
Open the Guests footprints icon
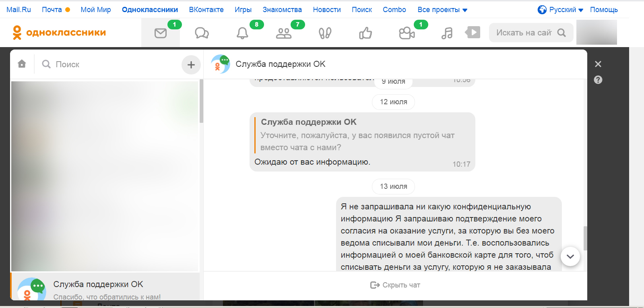[x=325, y=33]
